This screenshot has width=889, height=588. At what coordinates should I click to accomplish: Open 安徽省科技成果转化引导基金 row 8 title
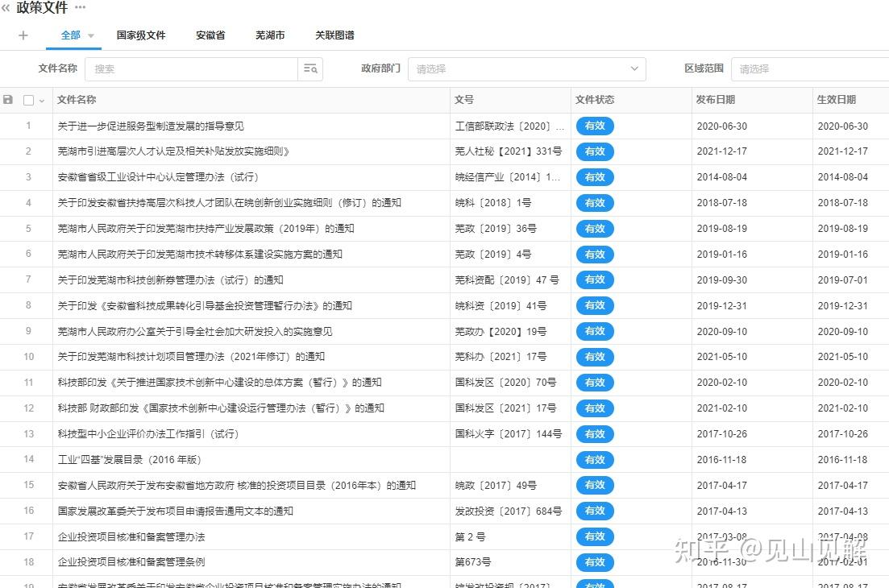point(205,305)
